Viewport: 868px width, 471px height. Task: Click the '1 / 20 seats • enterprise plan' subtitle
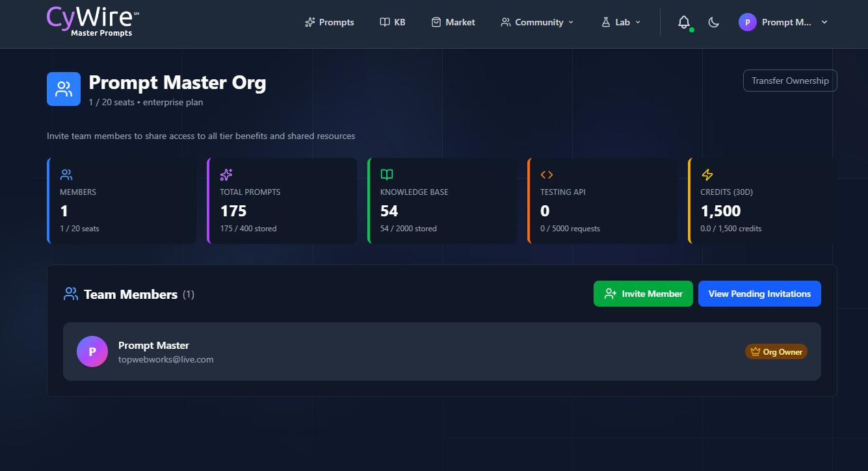point(146,102)
